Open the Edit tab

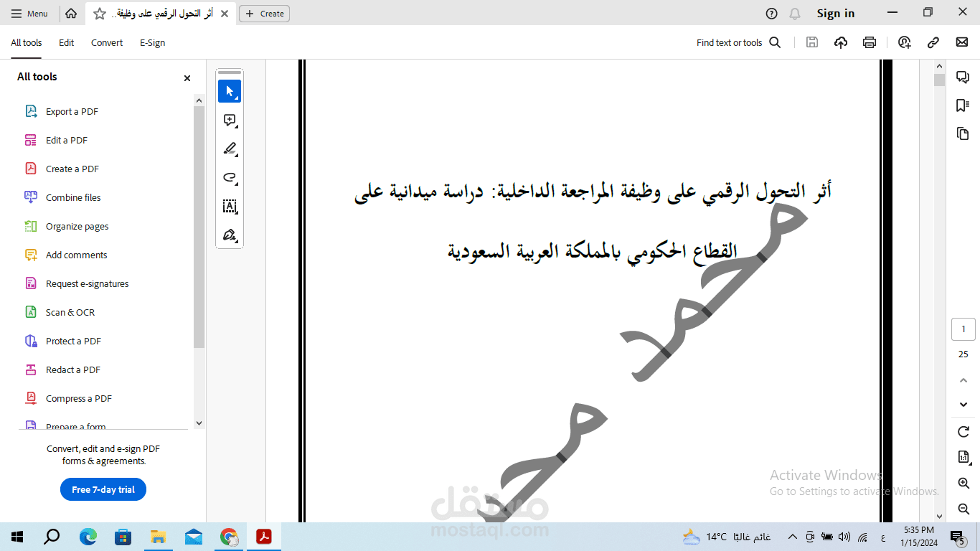point(67,43)
